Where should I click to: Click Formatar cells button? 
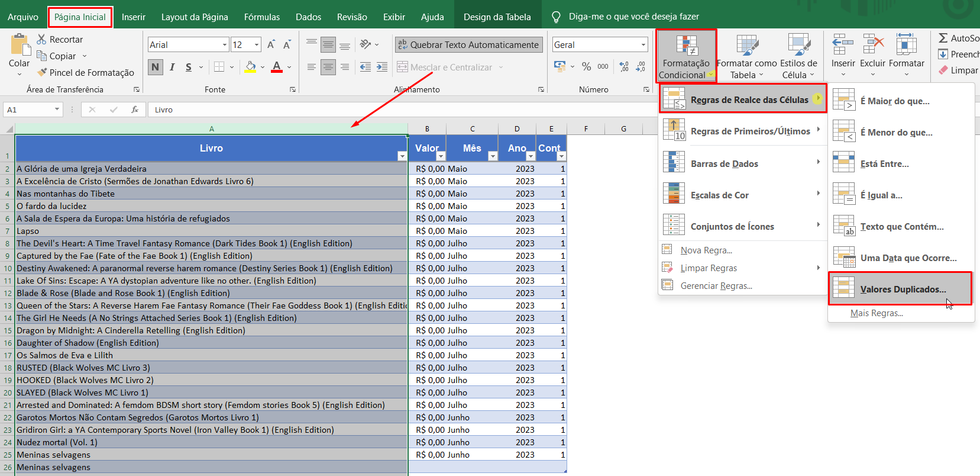tap(907, 56)
